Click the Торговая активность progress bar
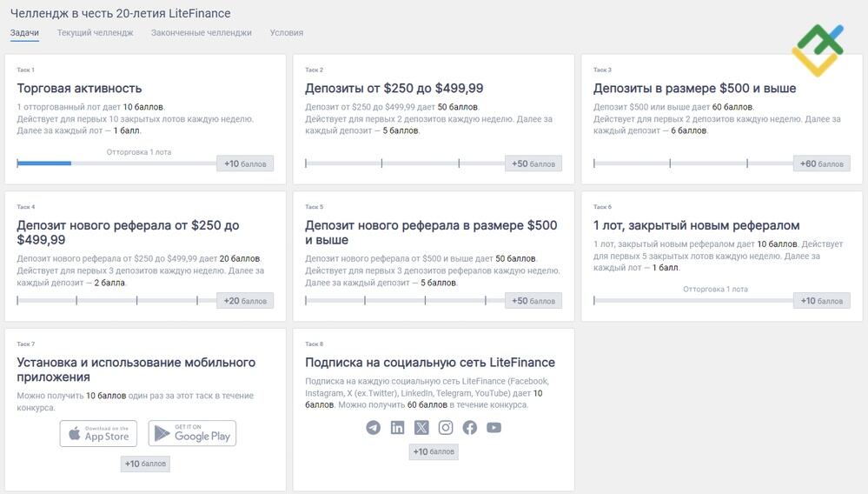The height and width of the screenshot is (494, 868). pyautogui.click(x=116, y=164)
